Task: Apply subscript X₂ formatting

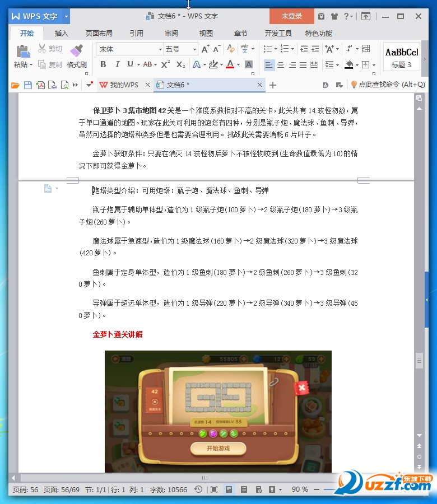Action: (x=181, y=64)
